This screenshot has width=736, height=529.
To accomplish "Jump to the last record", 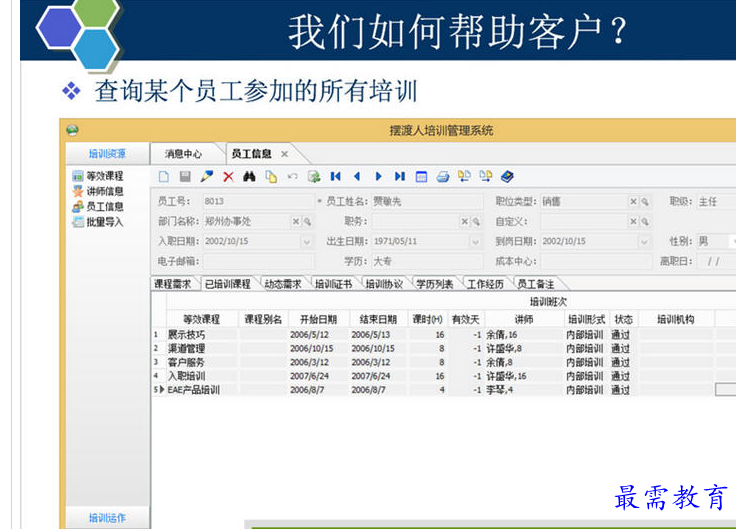I will (399, 176).
